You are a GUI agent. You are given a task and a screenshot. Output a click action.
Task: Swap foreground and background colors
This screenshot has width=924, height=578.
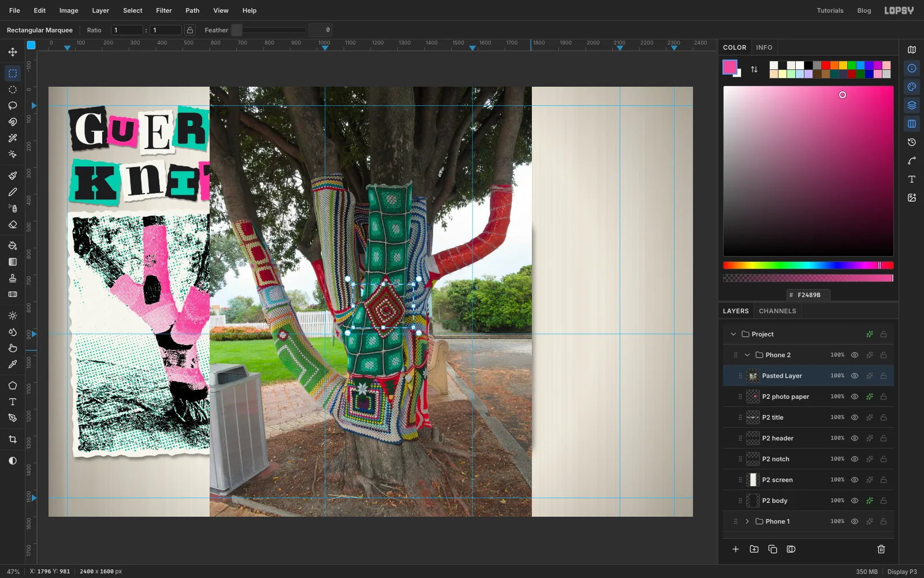coord(754,69)
